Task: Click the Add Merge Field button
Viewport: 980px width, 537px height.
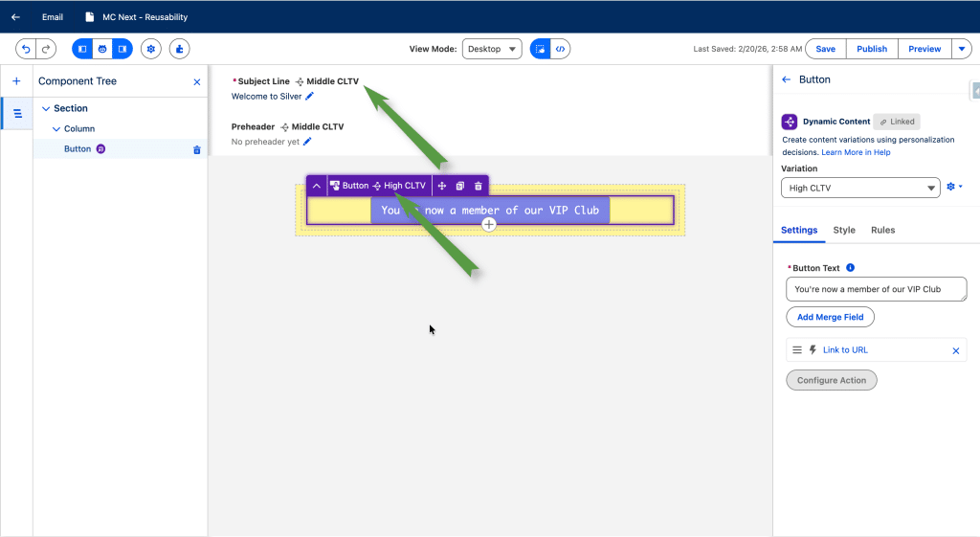Action: pyautogui.click(x=830, y=317)
